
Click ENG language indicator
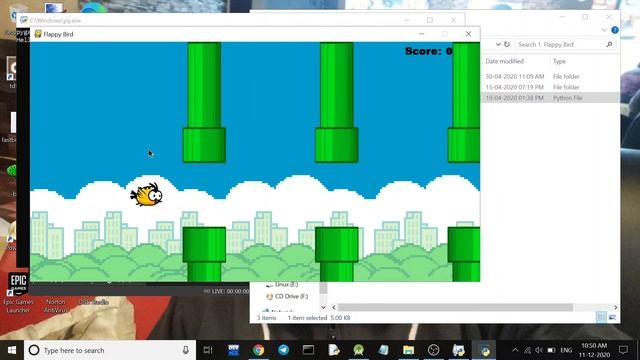click(x=566, y=350)
